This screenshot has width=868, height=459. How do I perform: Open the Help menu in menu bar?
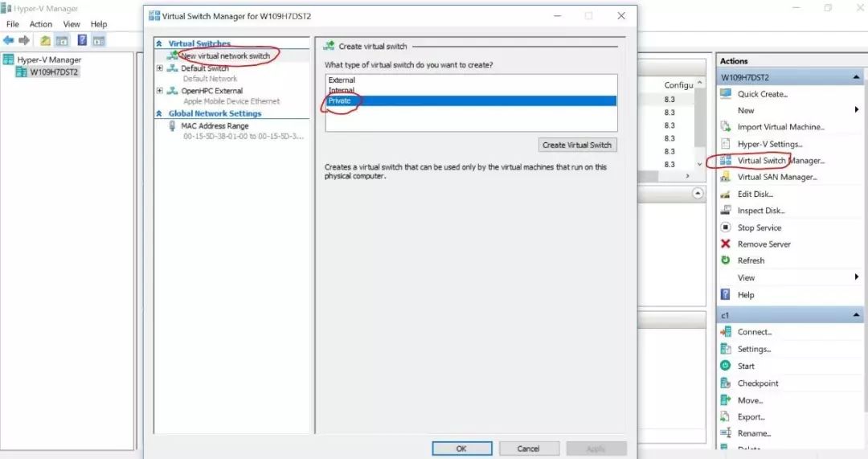coord(99,24)
